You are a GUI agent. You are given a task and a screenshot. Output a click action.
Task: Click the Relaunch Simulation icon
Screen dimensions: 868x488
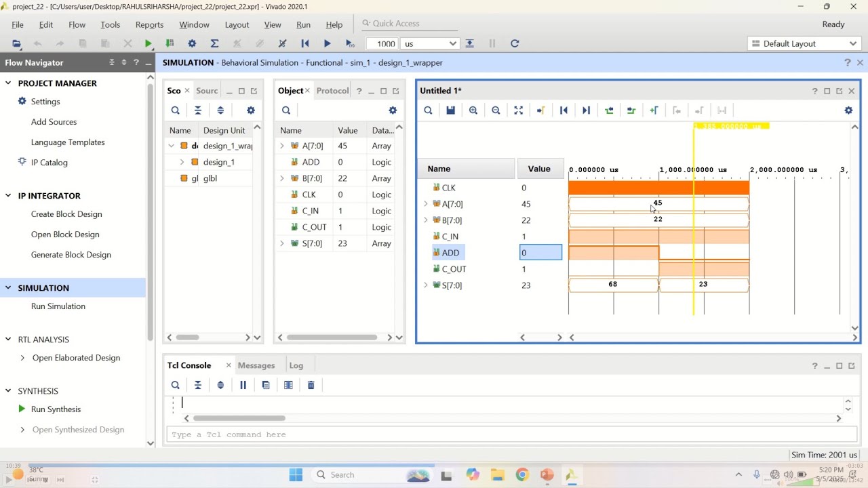515,43
